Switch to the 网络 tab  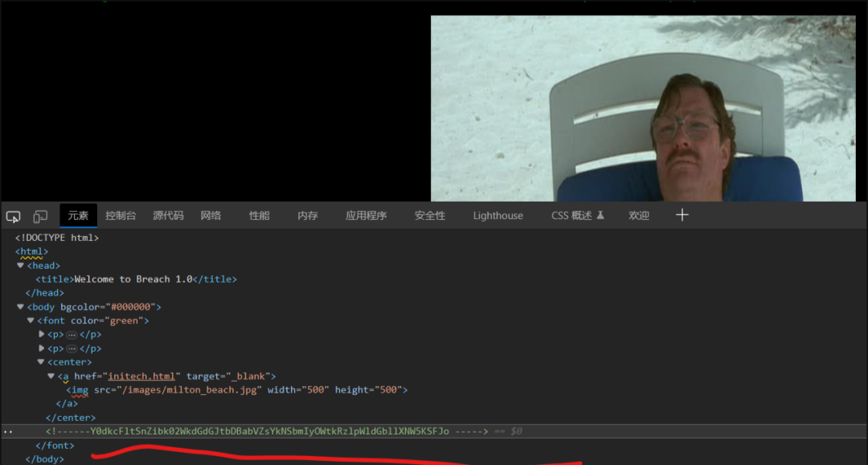211,216
